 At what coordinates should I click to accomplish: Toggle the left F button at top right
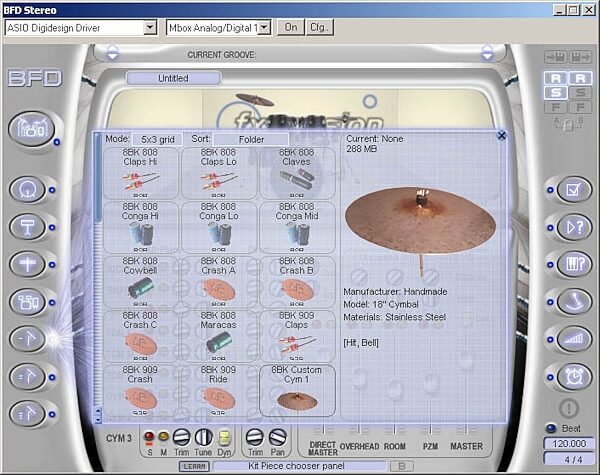[x=556, y=107]
